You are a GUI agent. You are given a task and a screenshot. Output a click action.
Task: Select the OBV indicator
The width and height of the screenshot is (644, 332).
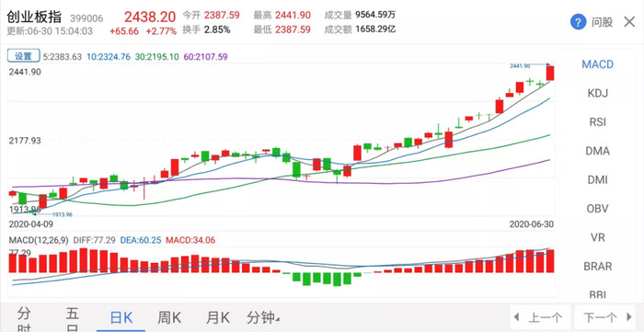598,209
